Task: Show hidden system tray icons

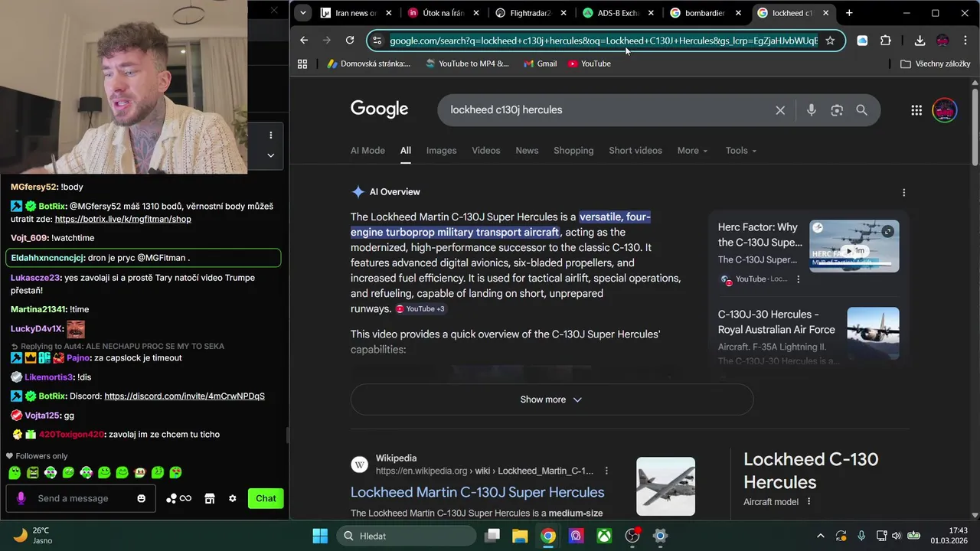Action: pos(820,536)
